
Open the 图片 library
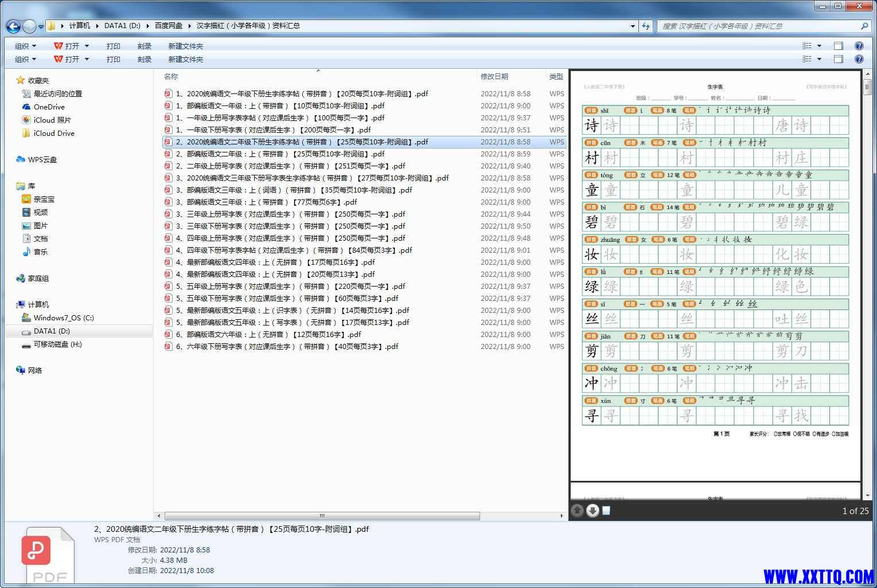[x=41, y=225]
